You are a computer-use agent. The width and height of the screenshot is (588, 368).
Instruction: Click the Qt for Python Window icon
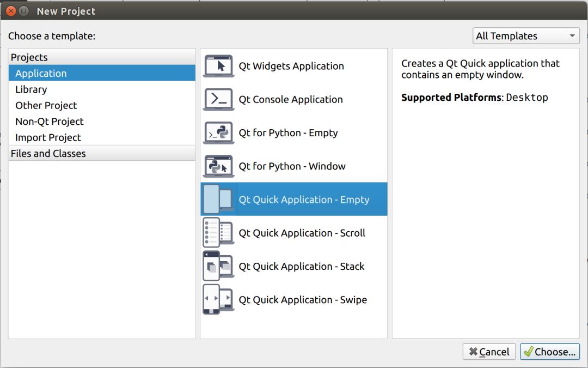coord(218,166)
